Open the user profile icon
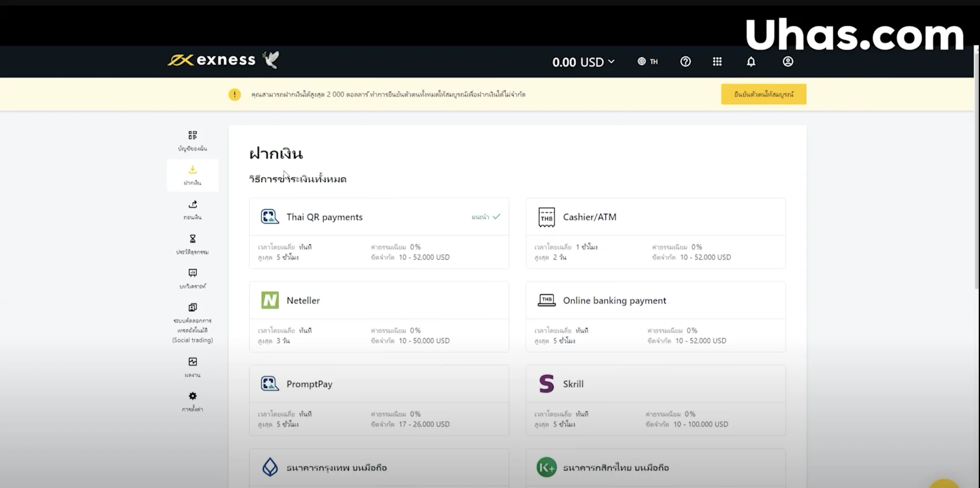The height and width of the screenshot is (488, 980). tap(788, 62)
